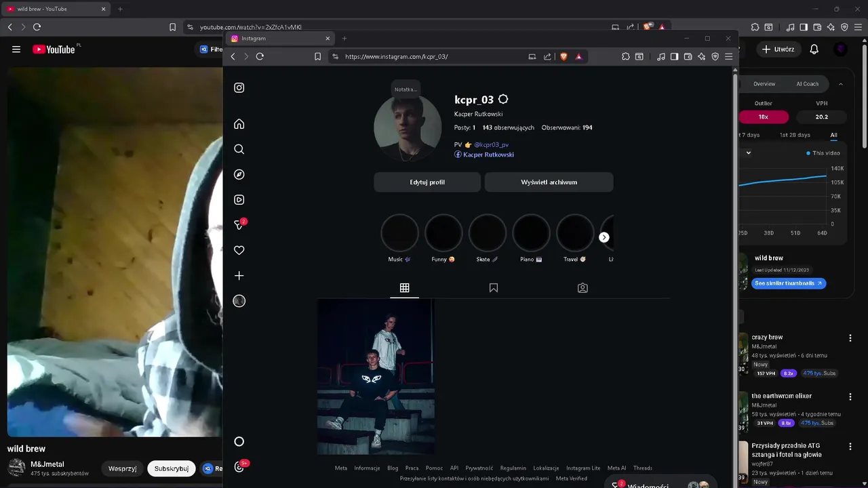Viewport: 868px width, 488px height.
Task: Open the Notatka note bubble
Action: pos(406,89)
